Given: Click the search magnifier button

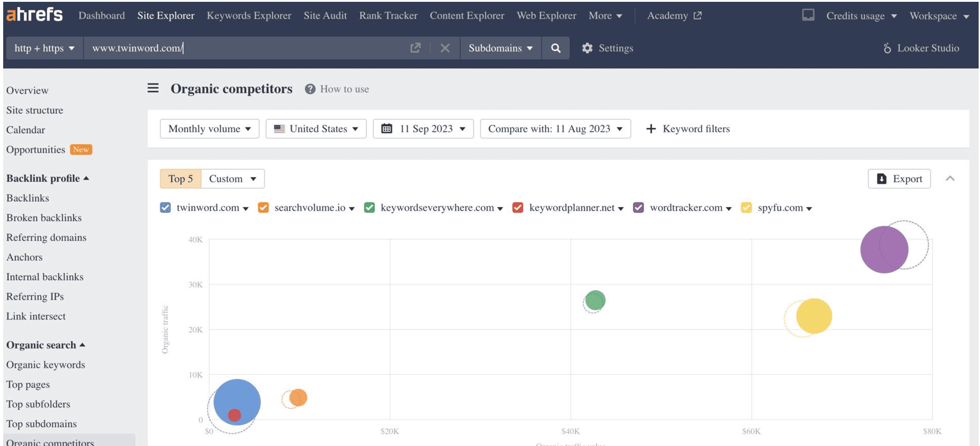Looking at the screenshot, I should [x=555, y=48].
